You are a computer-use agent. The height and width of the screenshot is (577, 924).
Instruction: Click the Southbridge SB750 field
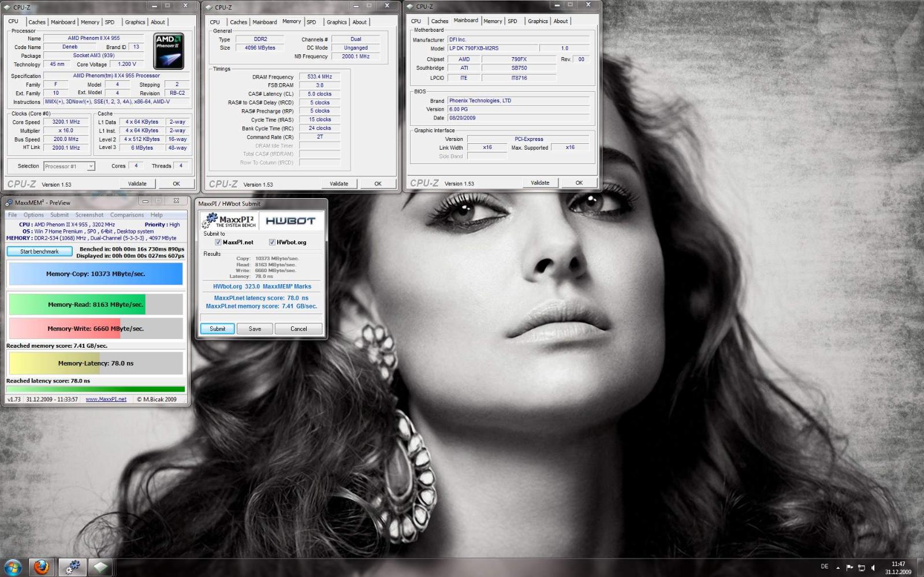click(x=519, y=68)
